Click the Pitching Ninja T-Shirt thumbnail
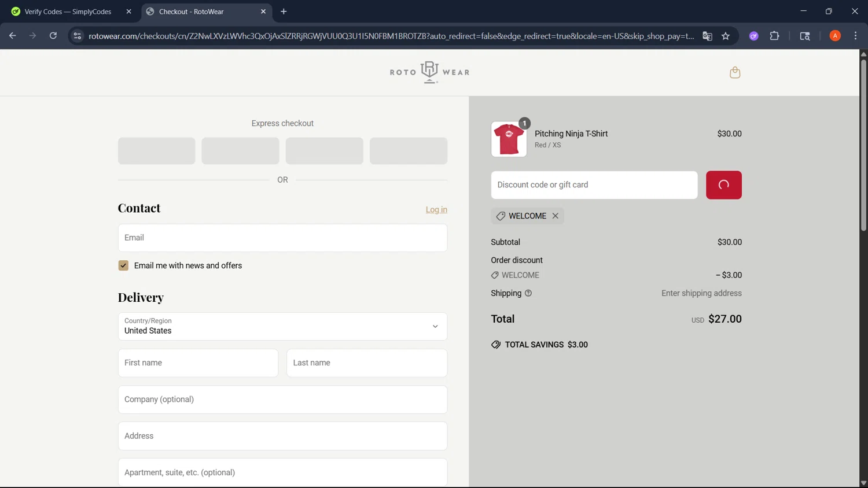 509,139
